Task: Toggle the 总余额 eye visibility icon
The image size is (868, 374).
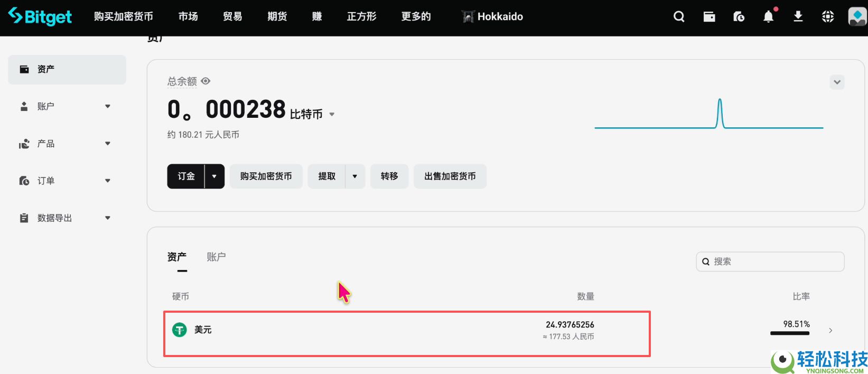Action: pos(206,81)
